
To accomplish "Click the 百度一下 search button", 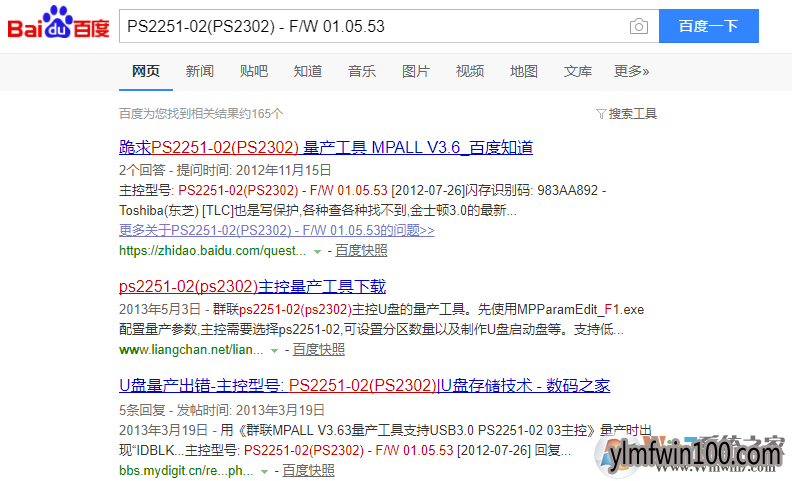I will click(709, 26).
